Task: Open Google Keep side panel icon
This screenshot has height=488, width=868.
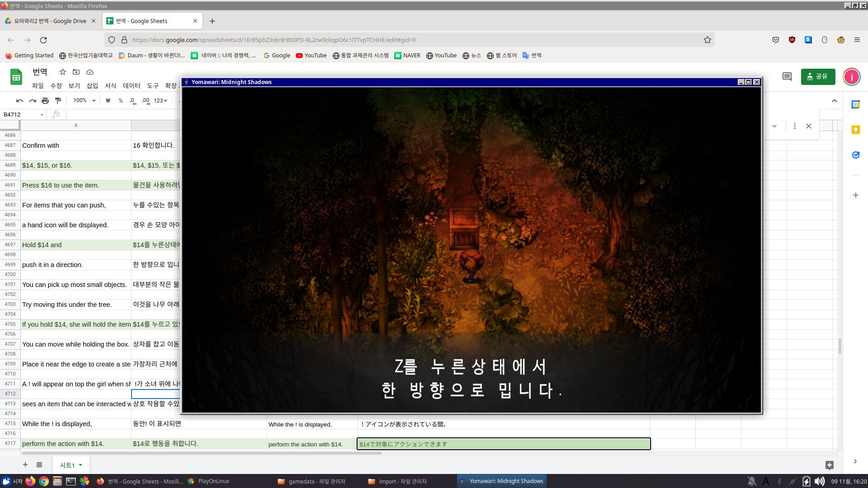Action: pyautogui.click(x=855, y=130)
